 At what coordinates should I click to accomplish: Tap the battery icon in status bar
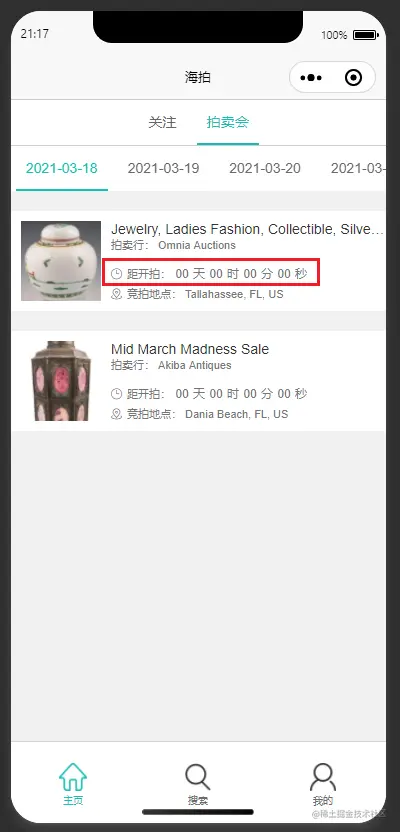(x=365, y=35)
